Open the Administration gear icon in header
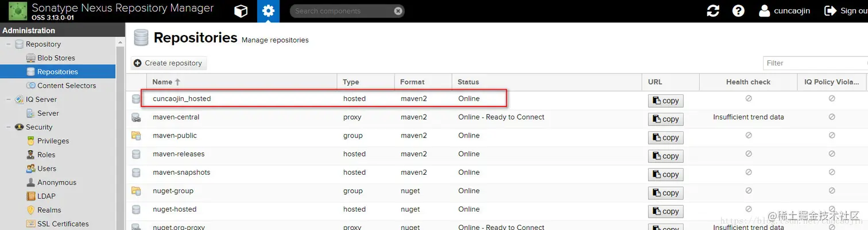The width and height of the screenshot is (868, 230). (268, 11)
